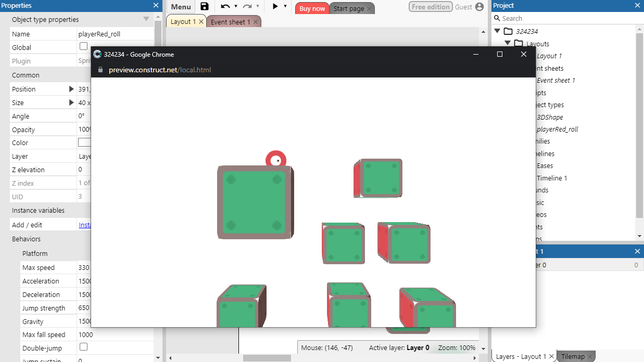
Task: Expand the Size property
Action: click(x=72, y=102)
